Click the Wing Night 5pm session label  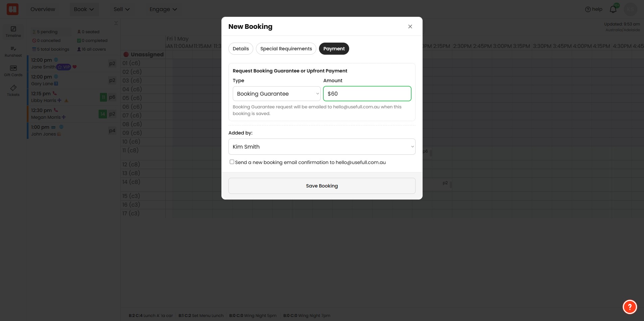[253, 316]
